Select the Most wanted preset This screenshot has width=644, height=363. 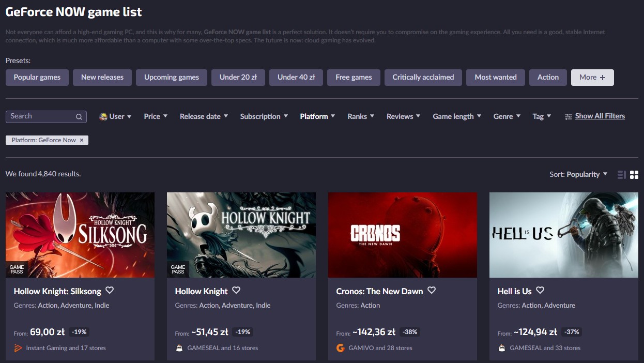coord(496,78)
